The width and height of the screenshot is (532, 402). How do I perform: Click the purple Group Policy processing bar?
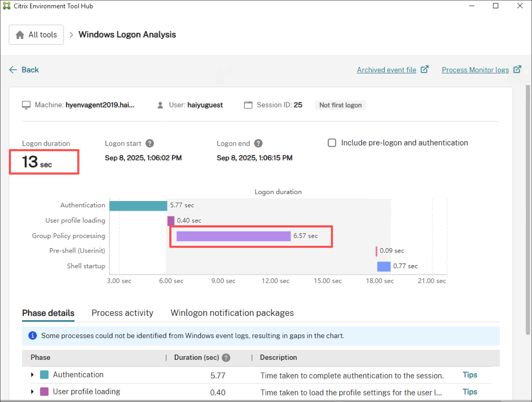[x=233, y=236]
